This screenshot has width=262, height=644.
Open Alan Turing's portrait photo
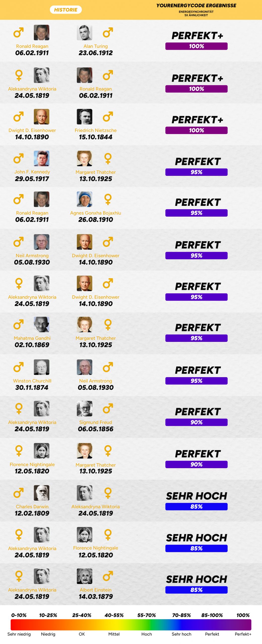click(x=84, y=32)
